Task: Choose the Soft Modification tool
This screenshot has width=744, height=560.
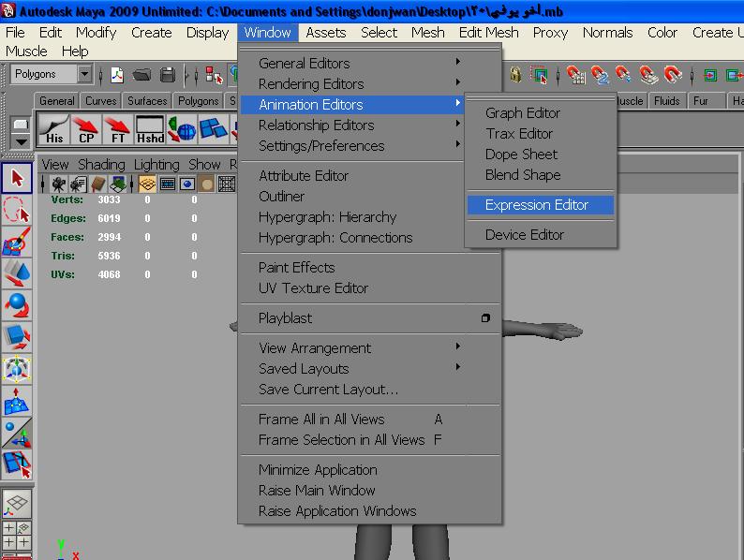Action: (17, 400)
